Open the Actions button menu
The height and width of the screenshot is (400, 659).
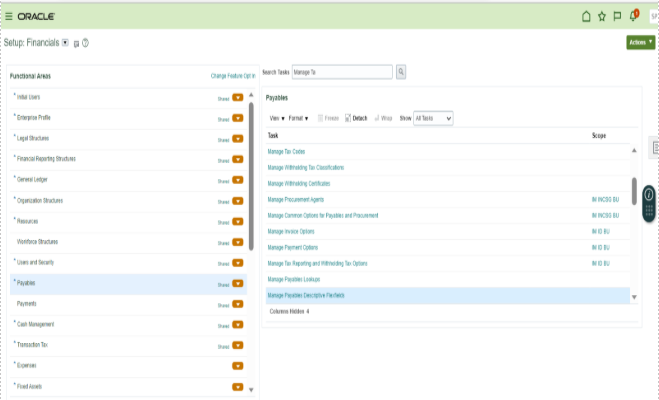641,42
